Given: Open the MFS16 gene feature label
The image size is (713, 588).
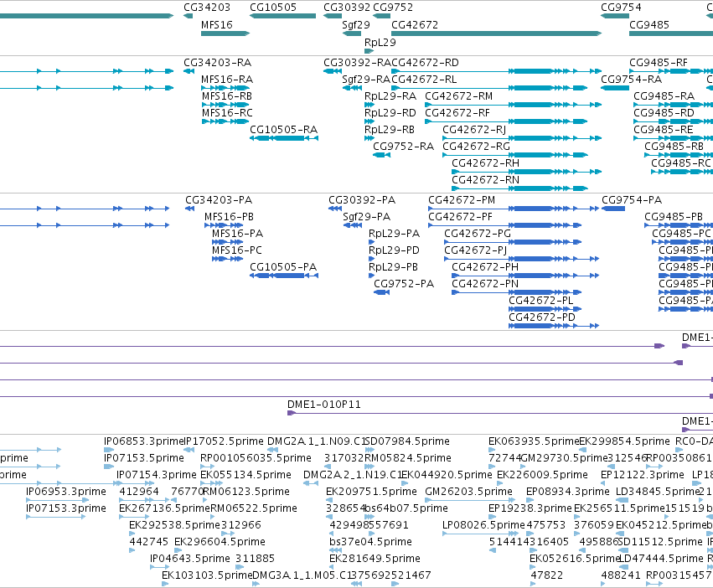Looking at the screenshot, I should point(216,24).
